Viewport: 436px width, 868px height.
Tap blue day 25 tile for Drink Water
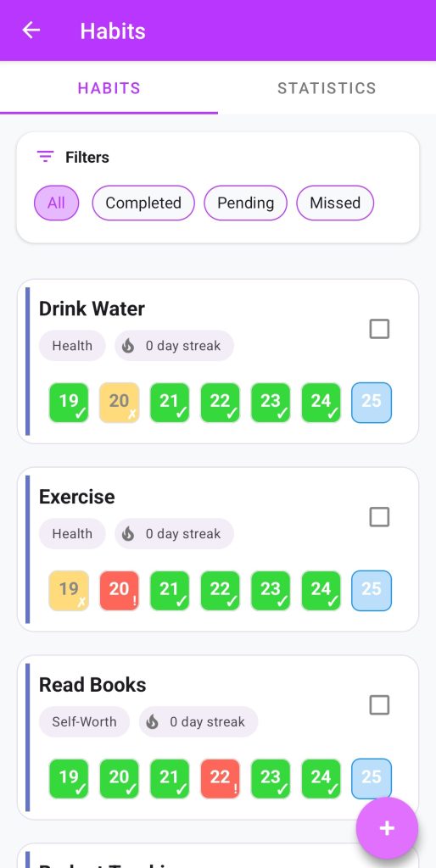pos(372,403)
